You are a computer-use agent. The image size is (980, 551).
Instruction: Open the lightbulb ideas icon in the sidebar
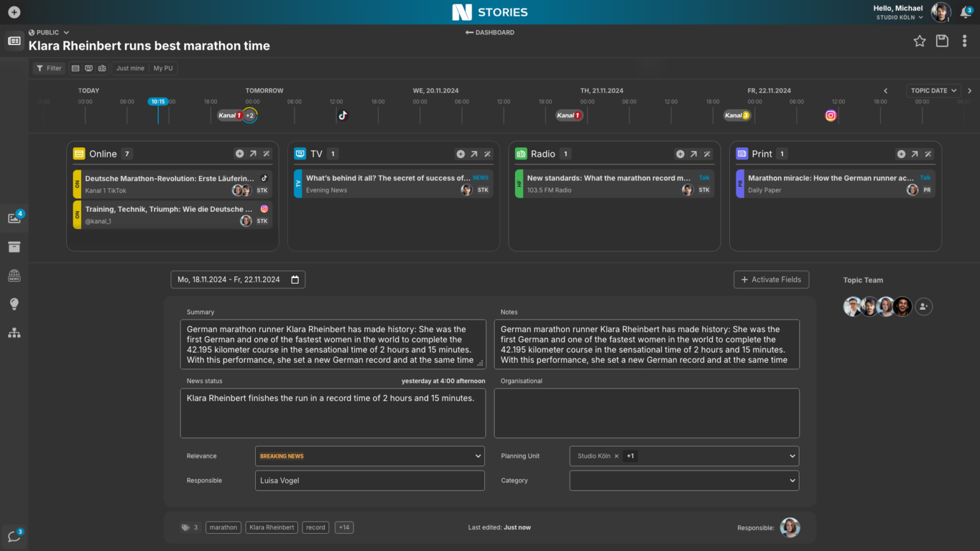(x=14, y=304)
